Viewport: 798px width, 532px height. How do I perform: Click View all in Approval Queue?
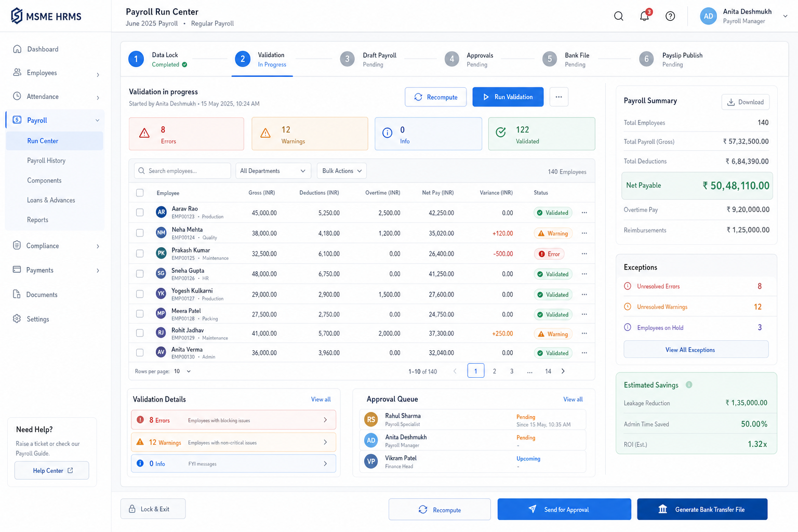573,400
